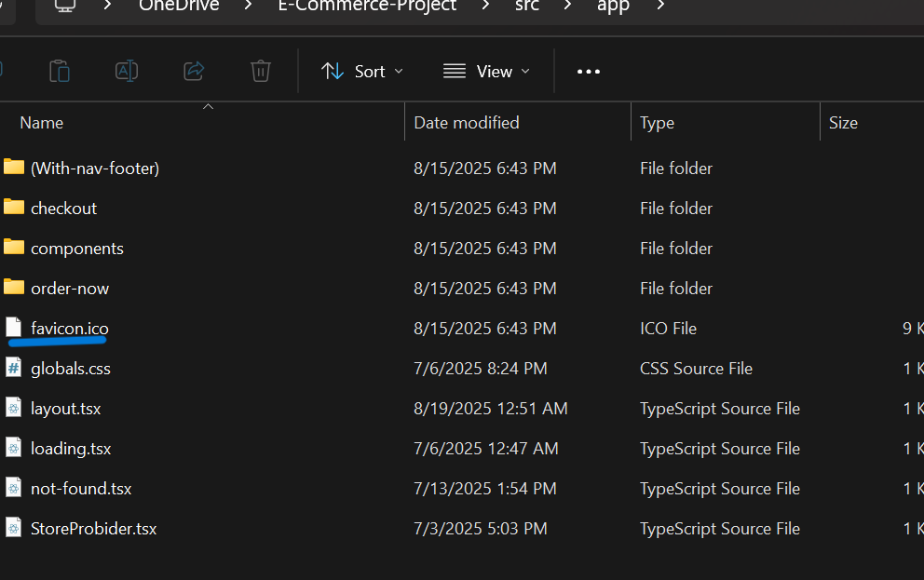Select the favicon.ico file
Image resolution: width=924 pixels, height=580 pixels.
(x=70, y=329)
